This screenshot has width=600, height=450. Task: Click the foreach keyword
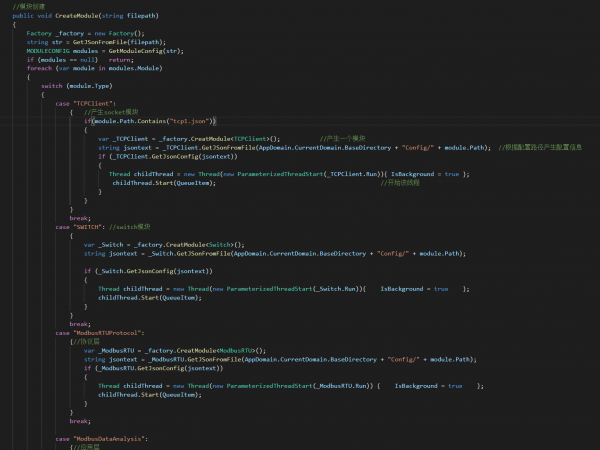41,68
